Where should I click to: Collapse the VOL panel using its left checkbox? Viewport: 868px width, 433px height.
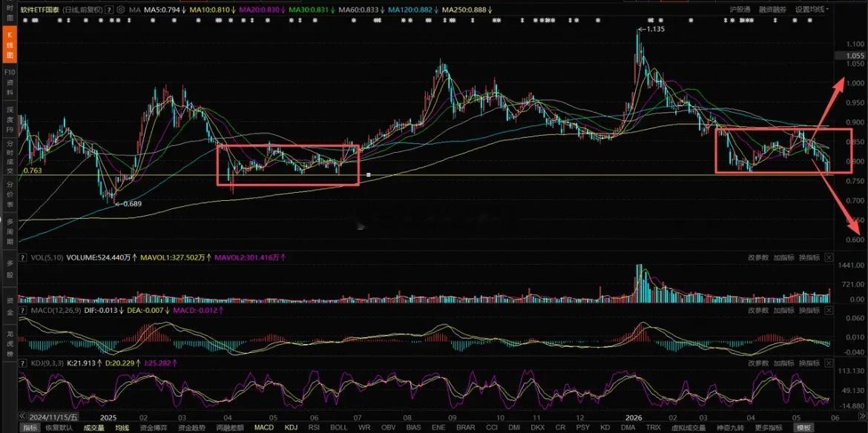point(23,257)
